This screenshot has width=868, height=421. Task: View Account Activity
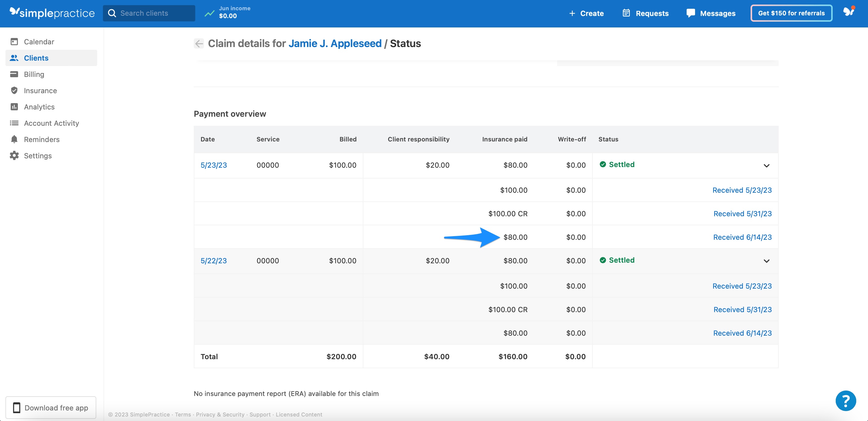(x=52, y=123)
